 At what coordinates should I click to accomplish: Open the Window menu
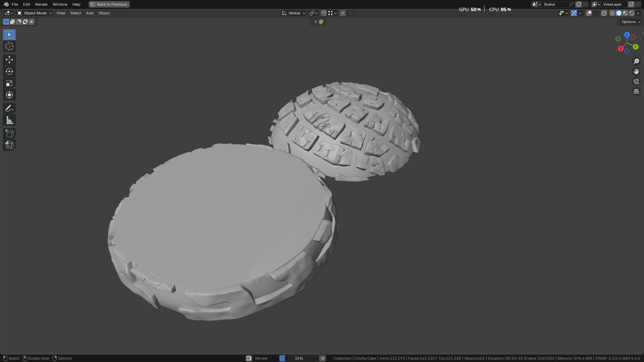click(x=60, y=4)
